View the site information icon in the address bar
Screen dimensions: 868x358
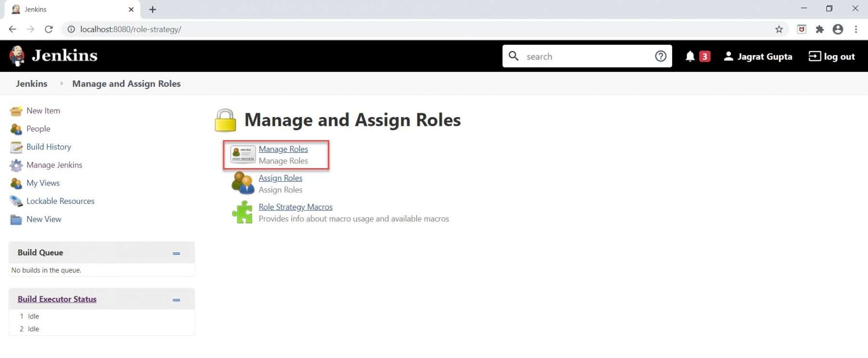click(71, 29)
